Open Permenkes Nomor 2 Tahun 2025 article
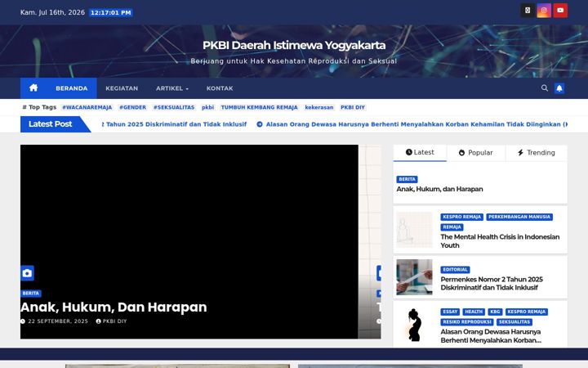This screenshot has height=368, width=588. 492,284
